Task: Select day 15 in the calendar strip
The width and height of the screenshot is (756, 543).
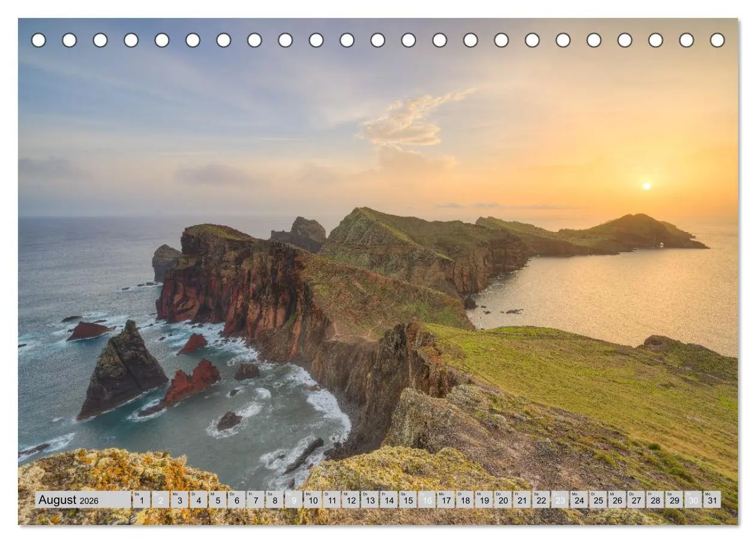Action: (408, 500)
